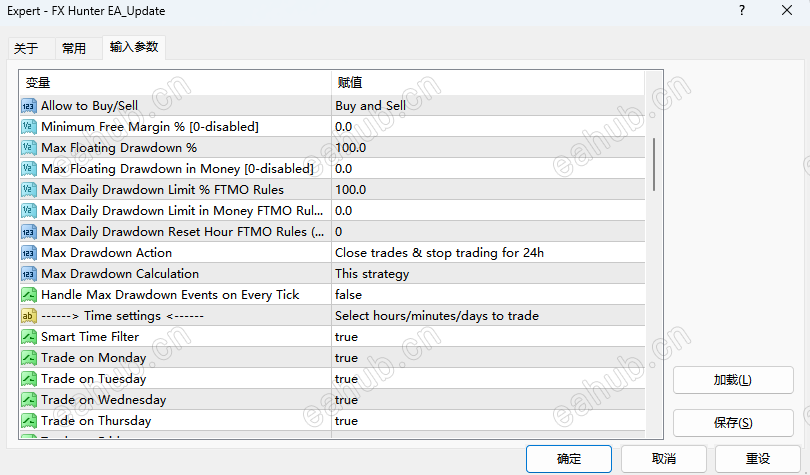Click the icon beside Trade on Thursday

tap(28, 421)
